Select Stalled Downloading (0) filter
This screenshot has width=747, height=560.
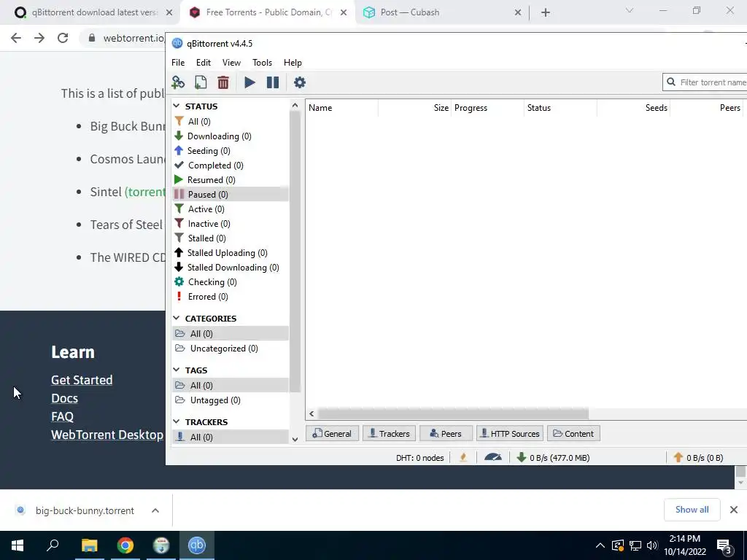[x=231, y=268]
